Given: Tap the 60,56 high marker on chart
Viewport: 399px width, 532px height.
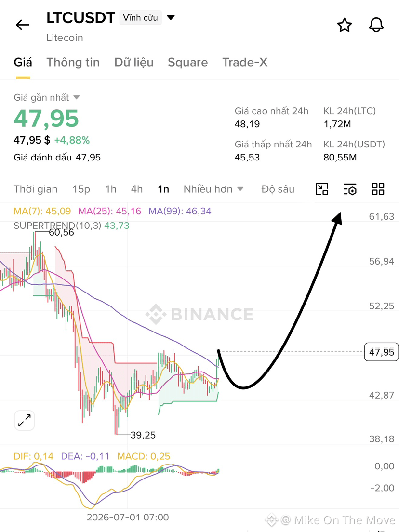Looking at the screenshot, I should coord(61,232).
